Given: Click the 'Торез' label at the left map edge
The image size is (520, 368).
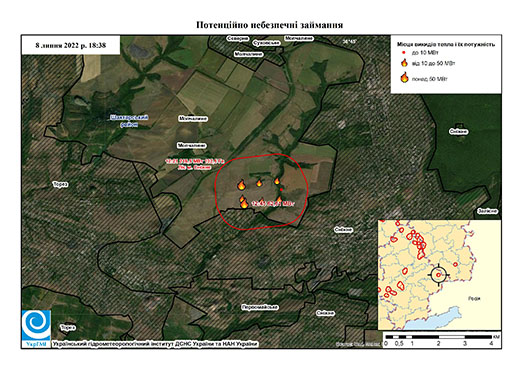Looking at the screenshot, I should coord(60,184).
